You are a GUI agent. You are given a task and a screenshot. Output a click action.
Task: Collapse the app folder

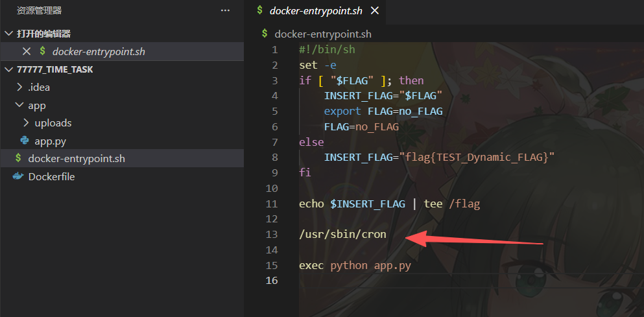pyautogui.click(x=19, y=105)
